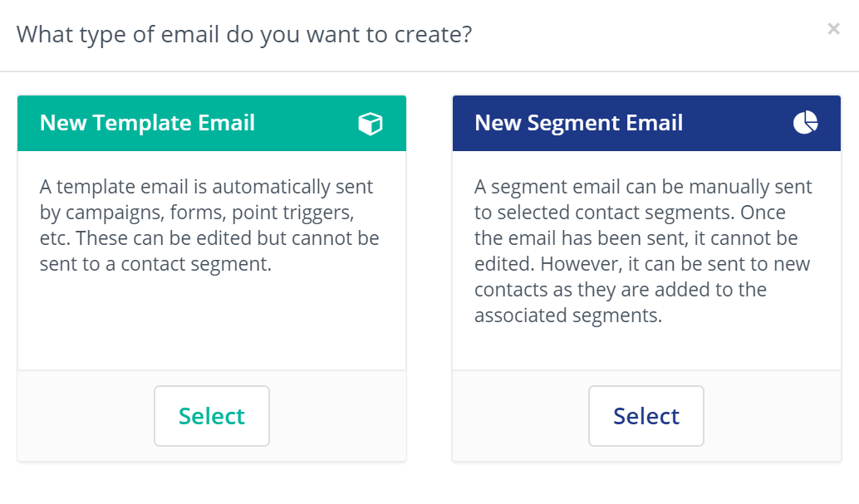The height and width of the screenshot is (504, 859).
Task: Click the segment email description paragraph
Action: (x=643, y=251)
